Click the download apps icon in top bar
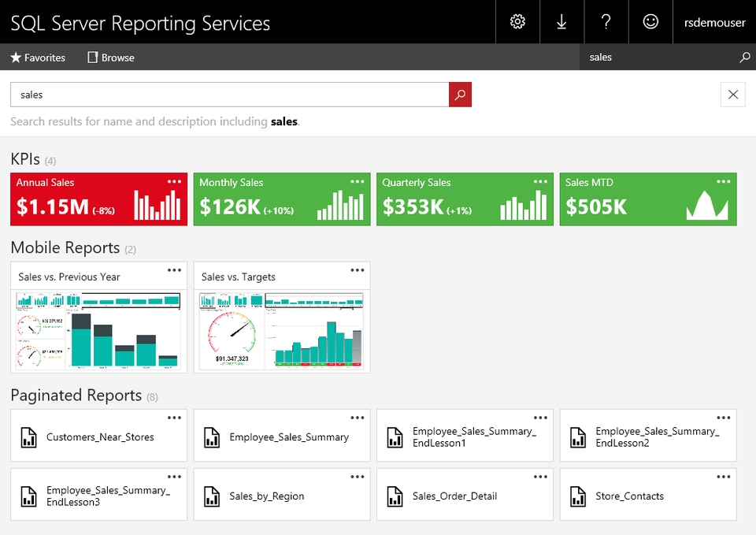 pyautogui.click(x=561, y=21)
